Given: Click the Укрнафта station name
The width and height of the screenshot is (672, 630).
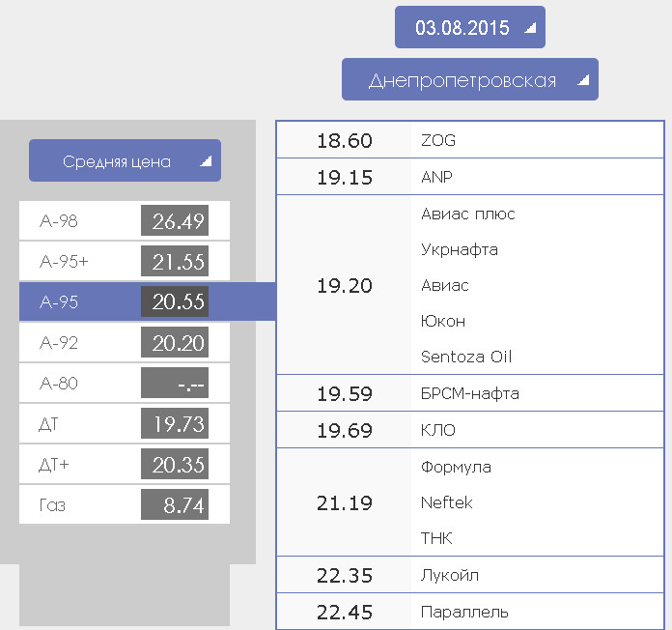Looking at the screenshot, I should click(x=460, y=249).
